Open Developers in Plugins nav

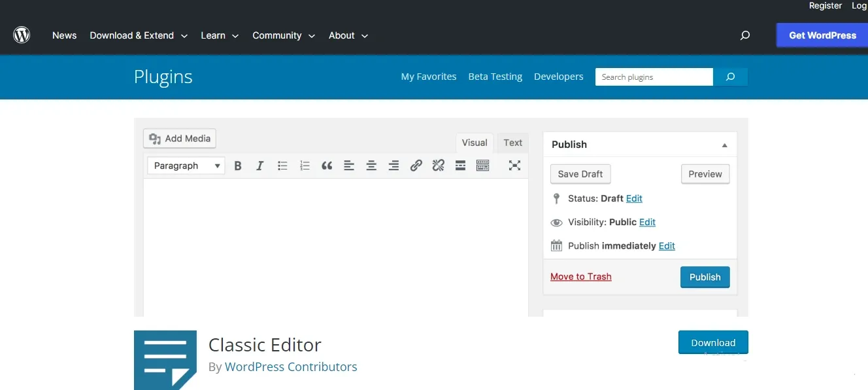pos(559,77)
